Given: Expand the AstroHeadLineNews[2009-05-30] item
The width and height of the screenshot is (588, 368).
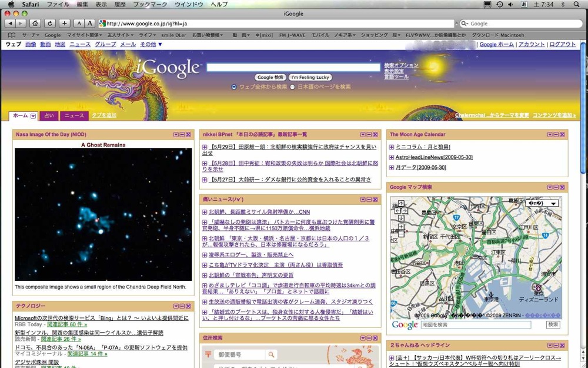Looking at the screenshot, I should click(x=392, y=158).
